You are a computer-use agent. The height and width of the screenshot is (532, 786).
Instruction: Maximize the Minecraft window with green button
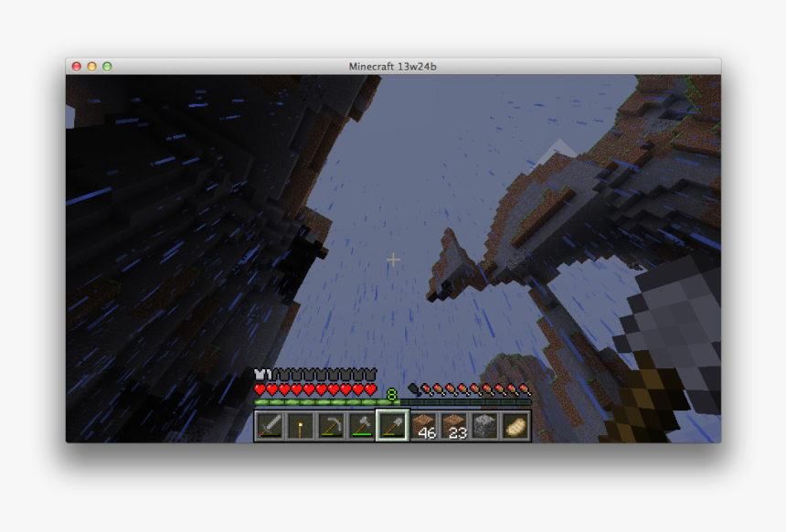pos(107,66)
